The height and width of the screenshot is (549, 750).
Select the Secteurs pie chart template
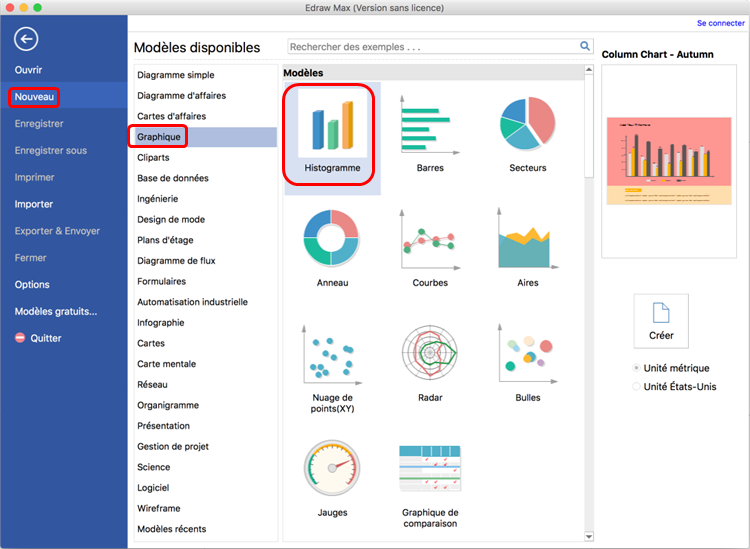[x=528, y=133]
